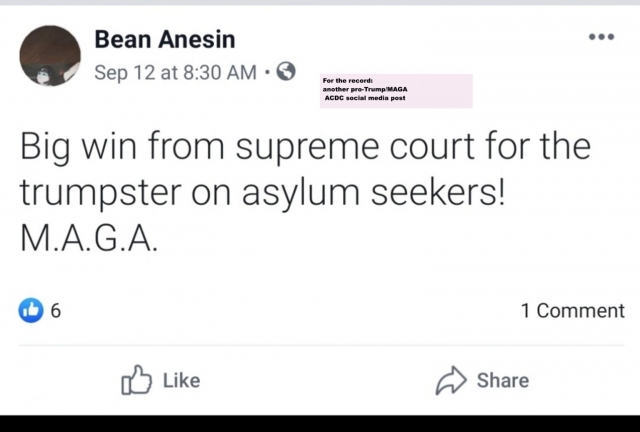This screenshot has width=640, height=432.
Task: Click the "another pro-Trump/MAGA" note line
Action: tap(365, 90)
